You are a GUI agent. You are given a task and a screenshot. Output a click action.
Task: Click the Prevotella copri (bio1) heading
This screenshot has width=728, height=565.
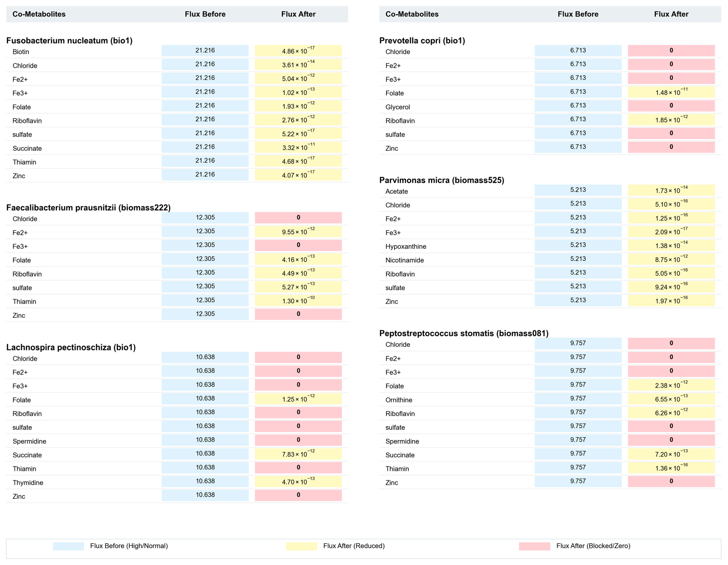(422, 40)
